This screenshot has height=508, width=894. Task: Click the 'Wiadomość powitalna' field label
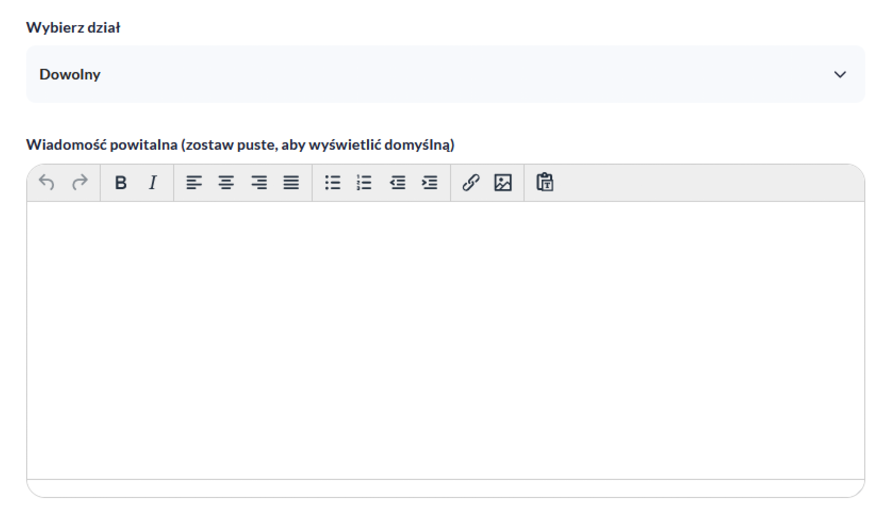[x=240, y=145]
